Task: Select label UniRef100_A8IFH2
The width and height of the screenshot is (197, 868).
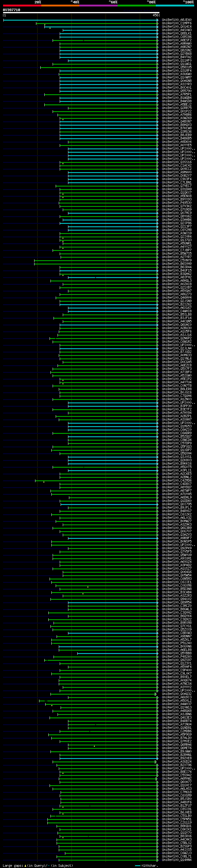Action: (x=177, y=278)
